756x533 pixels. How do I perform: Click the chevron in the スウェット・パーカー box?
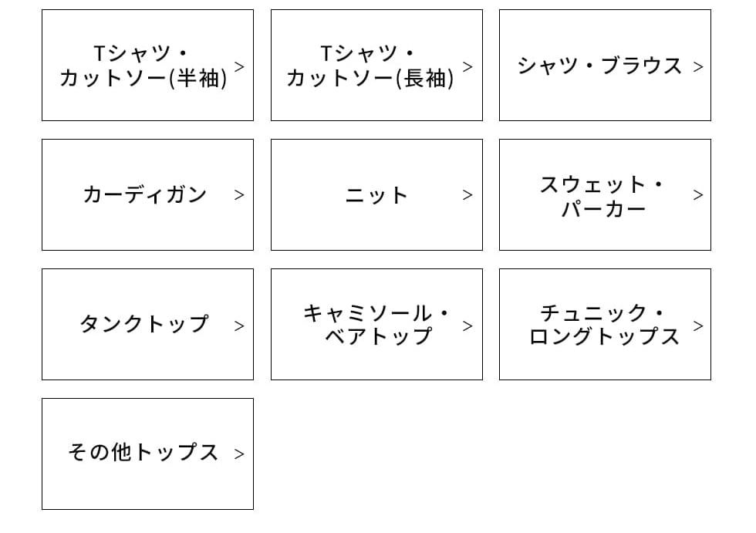tap(698, 195)
